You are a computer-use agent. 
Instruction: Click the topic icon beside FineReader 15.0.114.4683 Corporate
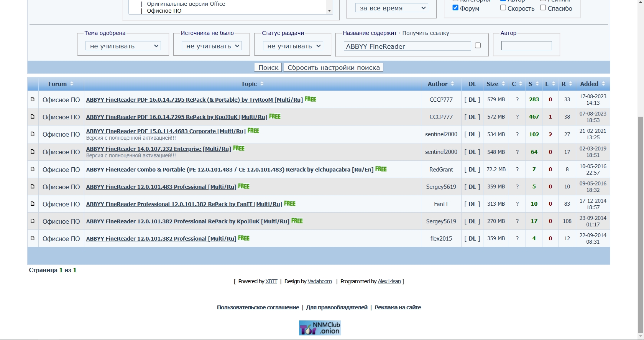tap(33, 134)
